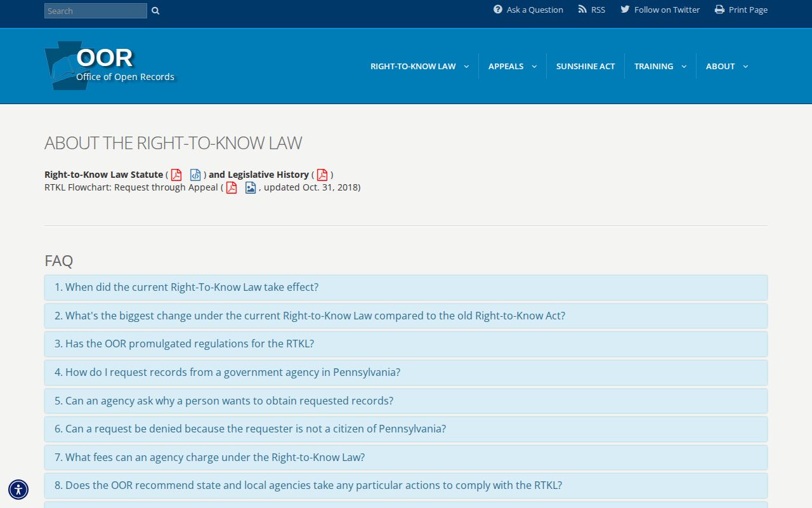Image resolution: width=812 pixels, height=508 pixels.
Task: Open the Appeals menu item
Action: (506, 66)
